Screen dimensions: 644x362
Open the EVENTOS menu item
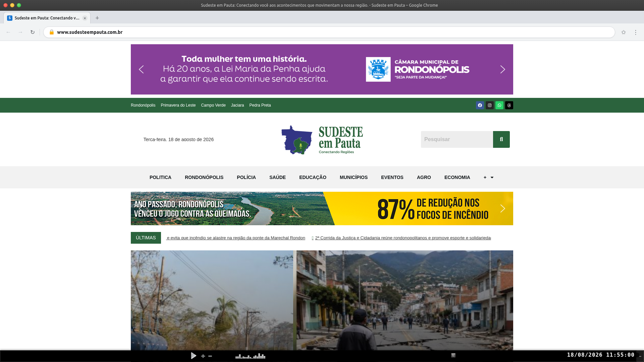tap(392, 177)
